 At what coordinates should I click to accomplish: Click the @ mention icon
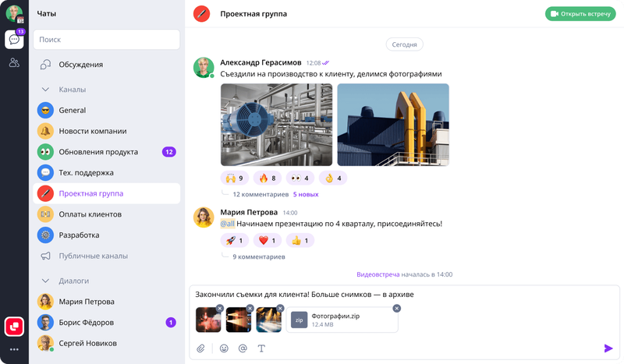click(243, 348)
